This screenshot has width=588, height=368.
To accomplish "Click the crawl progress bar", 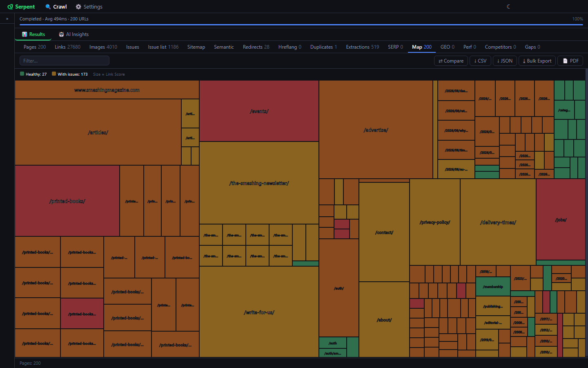I will click(301, 25).
